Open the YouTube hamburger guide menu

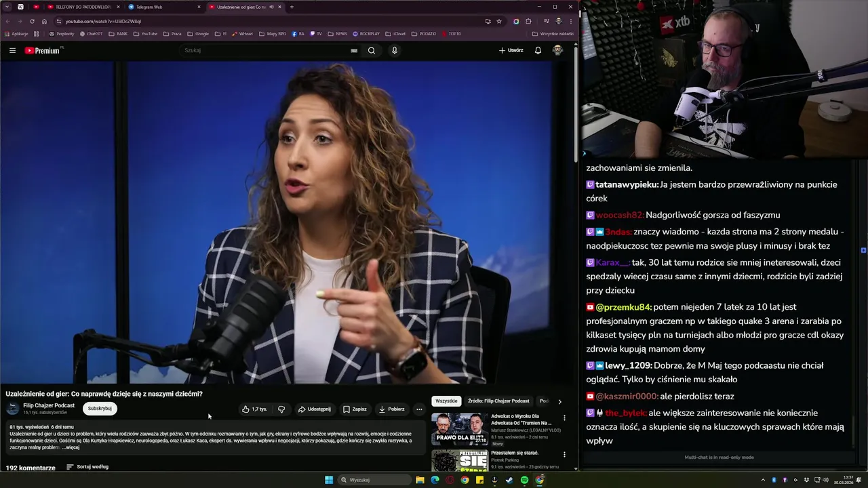tap(12, 50)
